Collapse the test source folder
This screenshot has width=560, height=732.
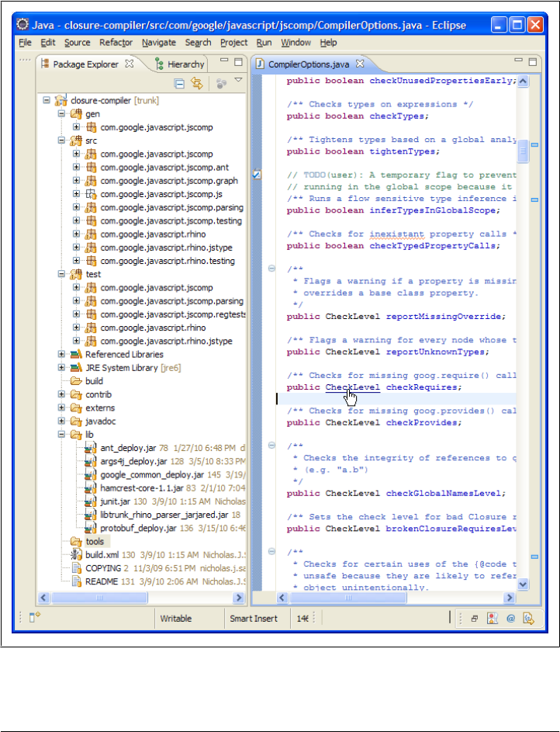tap(61, 274)
